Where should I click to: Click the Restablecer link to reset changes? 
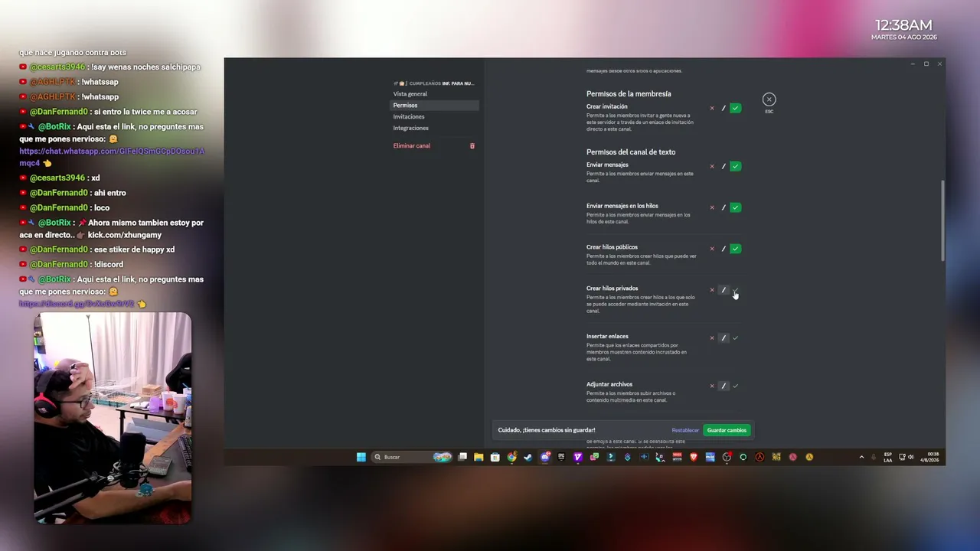pos(685,430)
